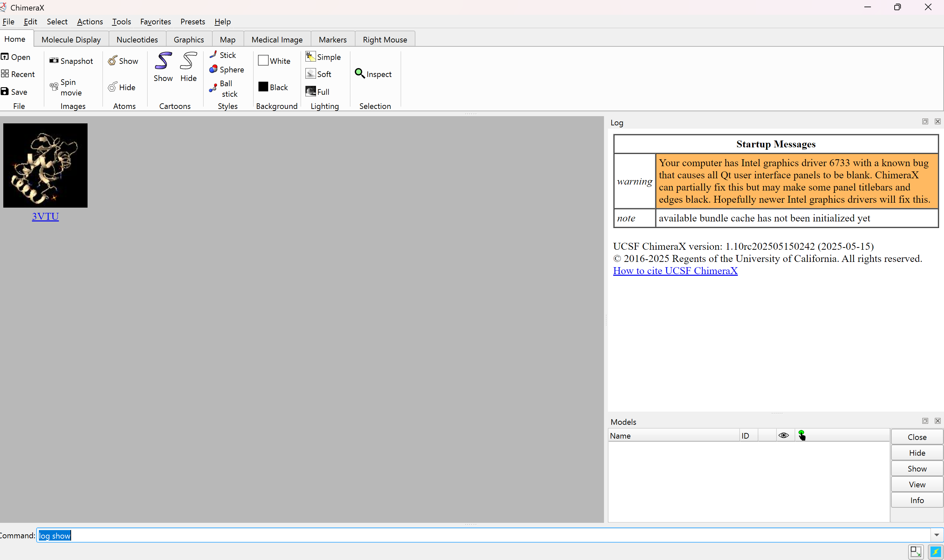Open How to cite UCSF ChimeraX link
Viewport: 944px width, 560px height.
point(675,270)
